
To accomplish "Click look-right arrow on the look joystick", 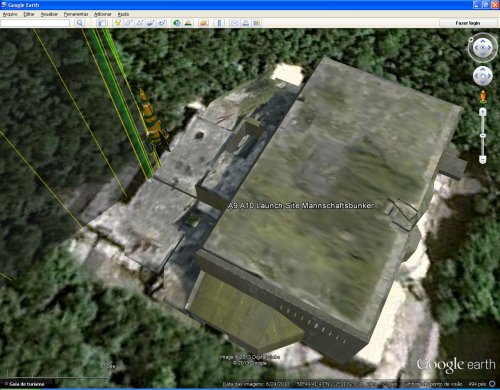I will (490, 48).
